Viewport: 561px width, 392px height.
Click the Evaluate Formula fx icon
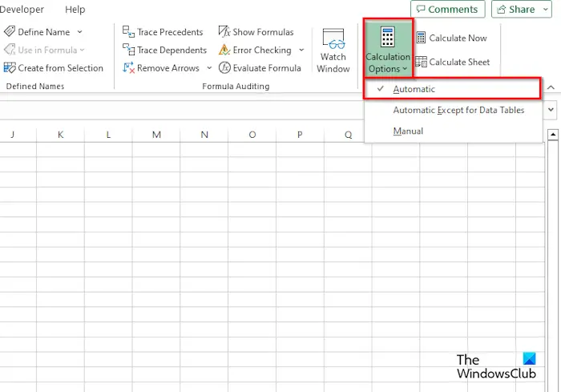coord(224,67)
